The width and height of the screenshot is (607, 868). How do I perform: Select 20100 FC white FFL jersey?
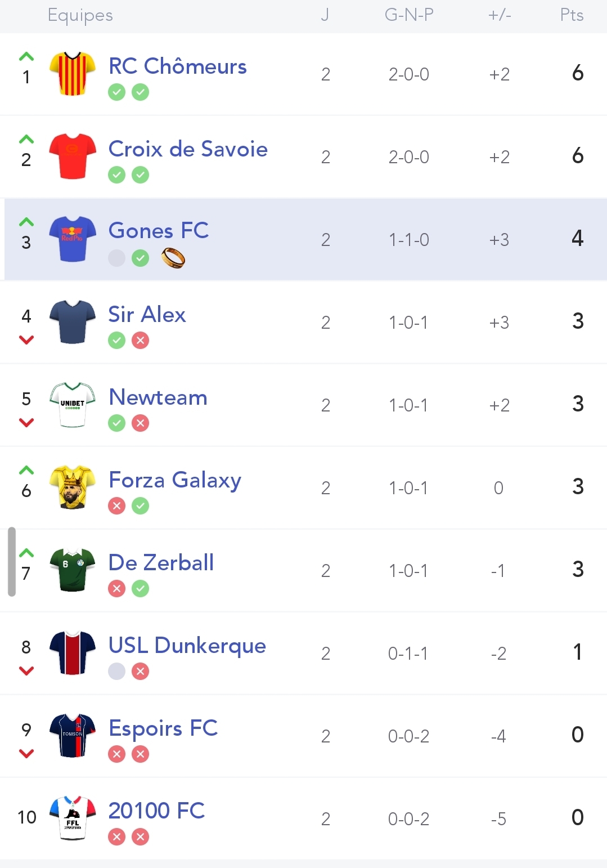coord(73,818)
